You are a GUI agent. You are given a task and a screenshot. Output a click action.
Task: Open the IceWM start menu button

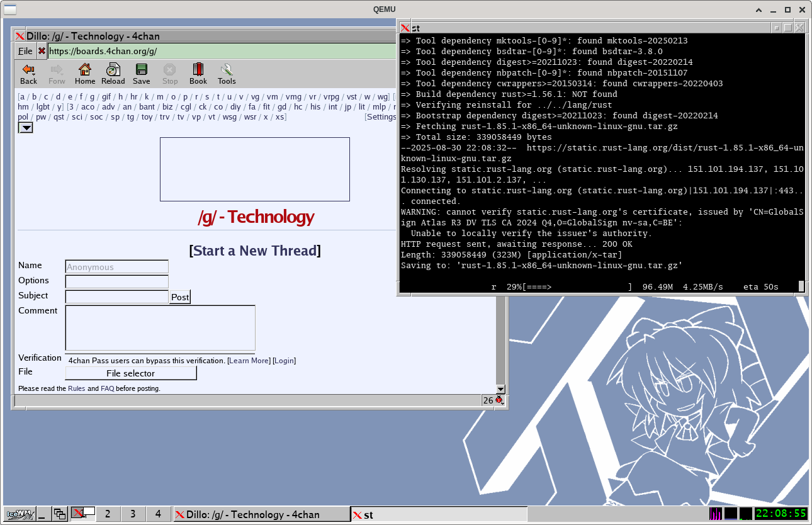pyautogui.click(x=19, y=514)
